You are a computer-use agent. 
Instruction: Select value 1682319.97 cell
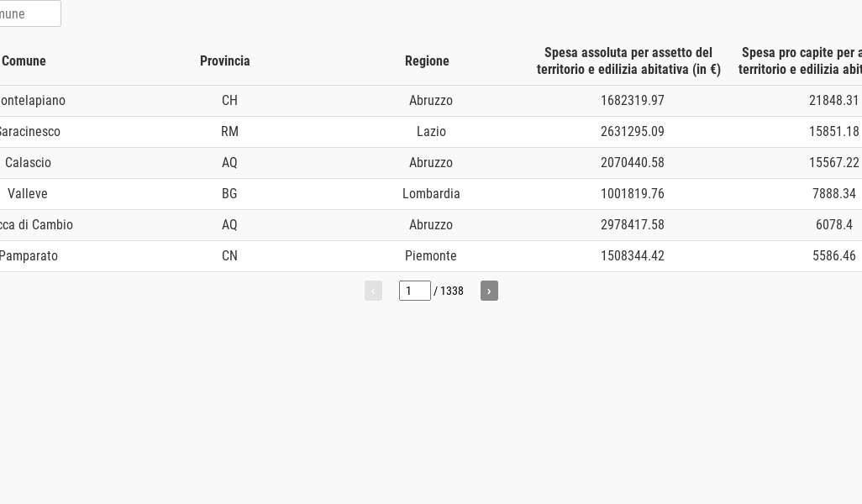click(x=632, y=101)
